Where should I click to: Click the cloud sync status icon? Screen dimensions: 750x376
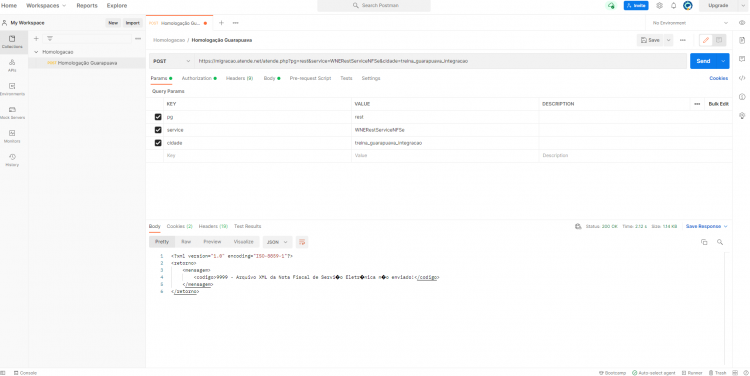click(x=611, y=6)
